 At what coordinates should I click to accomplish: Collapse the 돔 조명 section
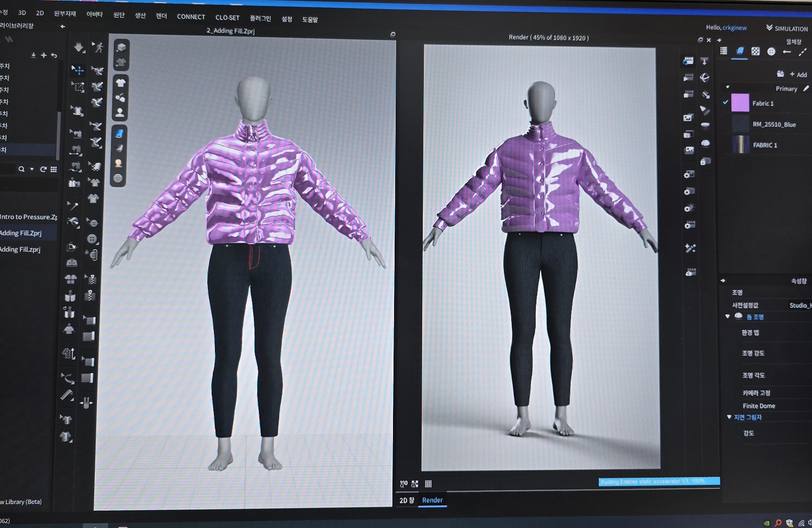(728, 317)
